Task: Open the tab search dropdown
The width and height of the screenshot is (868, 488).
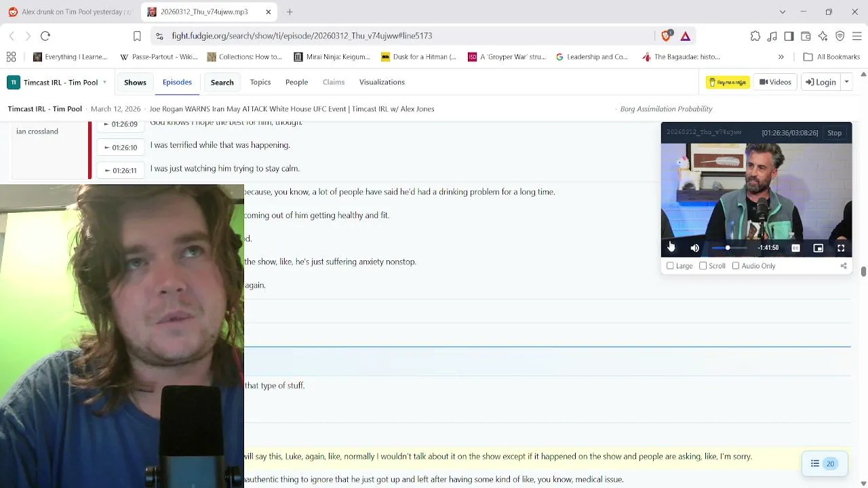Action: point(783,12)
